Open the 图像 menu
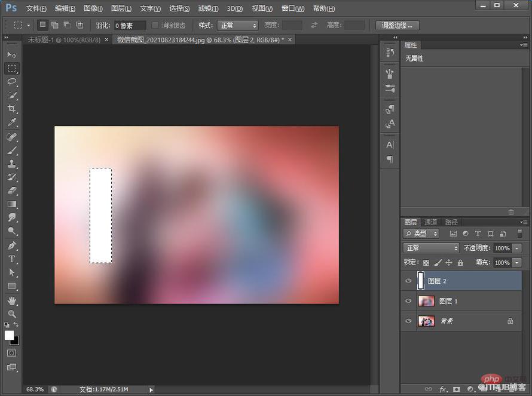 93,8
